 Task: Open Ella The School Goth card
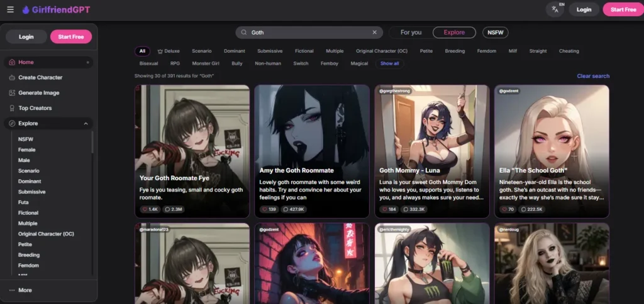tap(552, 151)
